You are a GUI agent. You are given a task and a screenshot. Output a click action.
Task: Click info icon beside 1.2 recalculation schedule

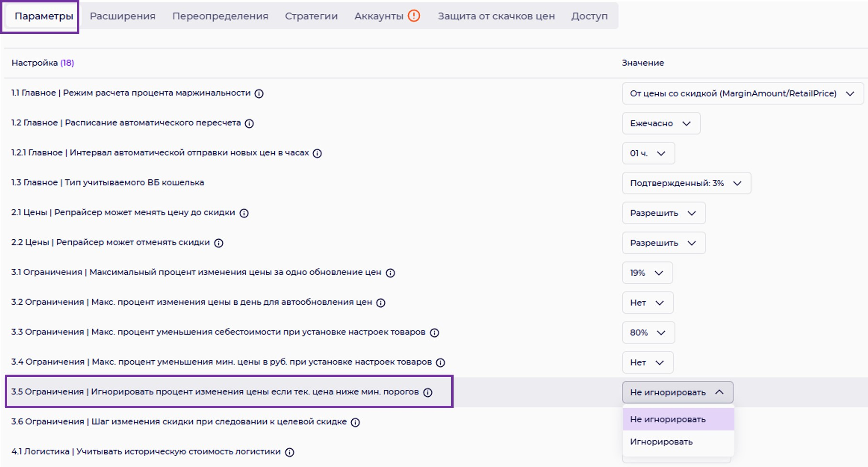tap(249, 123)
